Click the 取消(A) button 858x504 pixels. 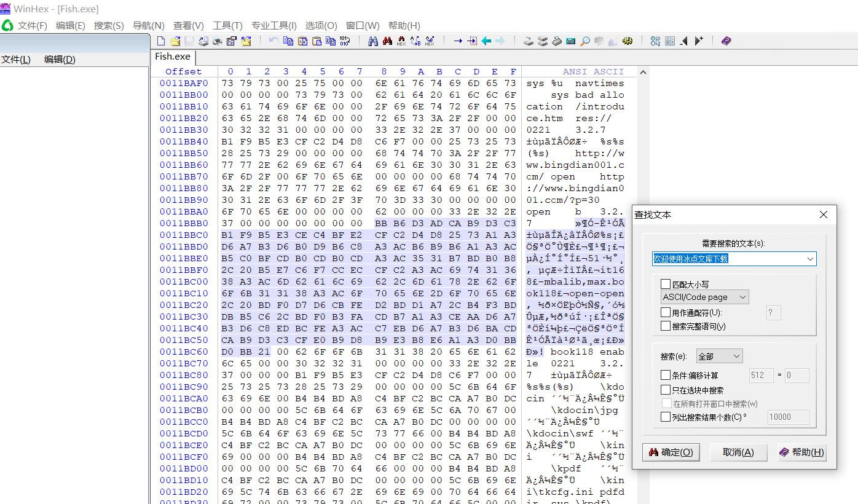pos(738,452)
